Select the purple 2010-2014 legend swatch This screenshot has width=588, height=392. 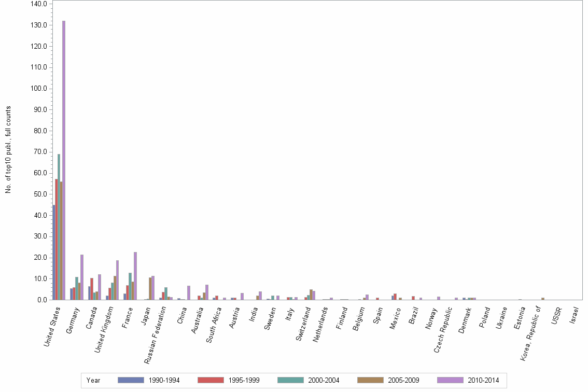451,380
